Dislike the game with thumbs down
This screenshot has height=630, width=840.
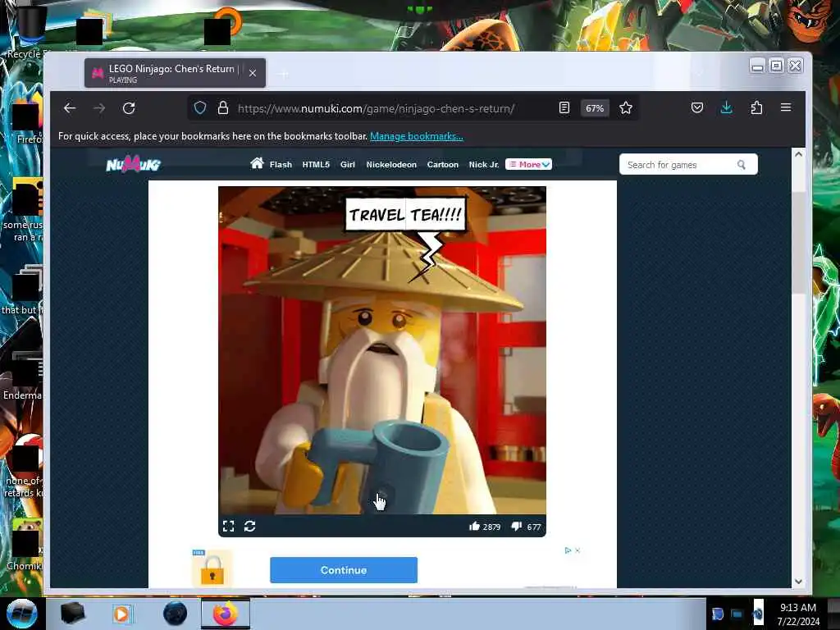coord(517,526)
